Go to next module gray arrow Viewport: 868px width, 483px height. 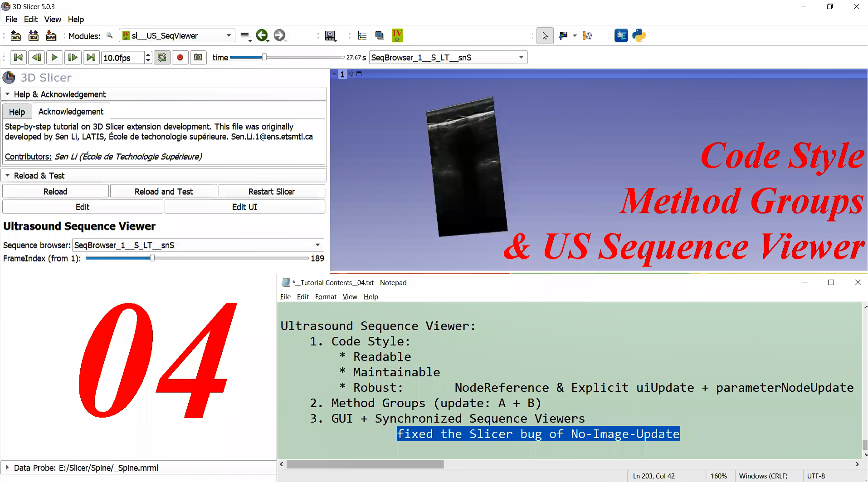[x=280, y=35]
